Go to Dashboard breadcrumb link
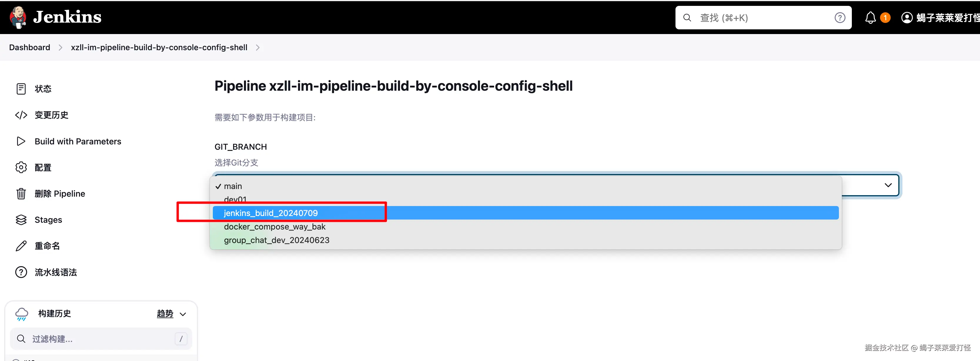This screenshot has height=361, width=980. (x=30, y=48)
